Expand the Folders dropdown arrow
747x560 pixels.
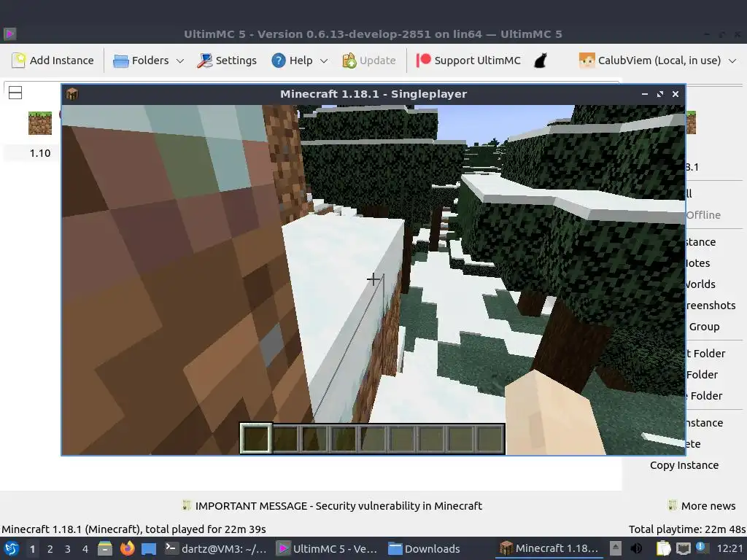point(180,61)
